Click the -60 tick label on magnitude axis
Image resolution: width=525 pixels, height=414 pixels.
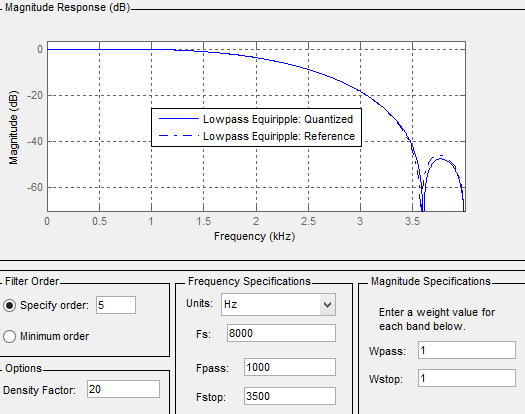click(35, 187)
